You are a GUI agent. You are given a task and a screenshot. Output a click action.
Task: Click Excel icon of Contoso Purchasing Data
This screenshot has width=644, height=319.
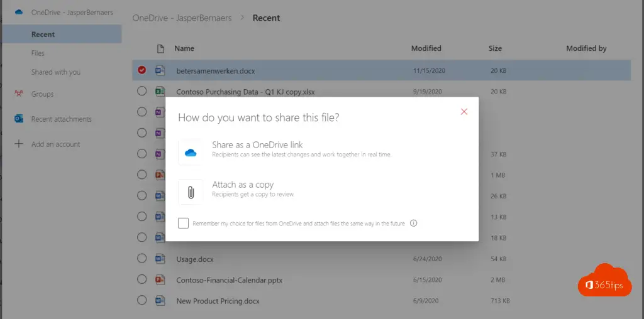(160, 92)
